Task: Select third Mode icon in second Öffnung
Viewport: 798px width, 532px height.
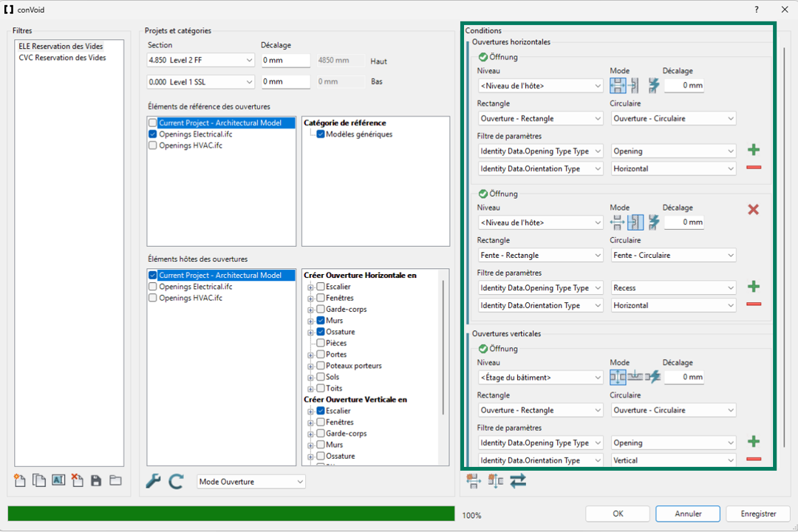Action: click(654, 222)
